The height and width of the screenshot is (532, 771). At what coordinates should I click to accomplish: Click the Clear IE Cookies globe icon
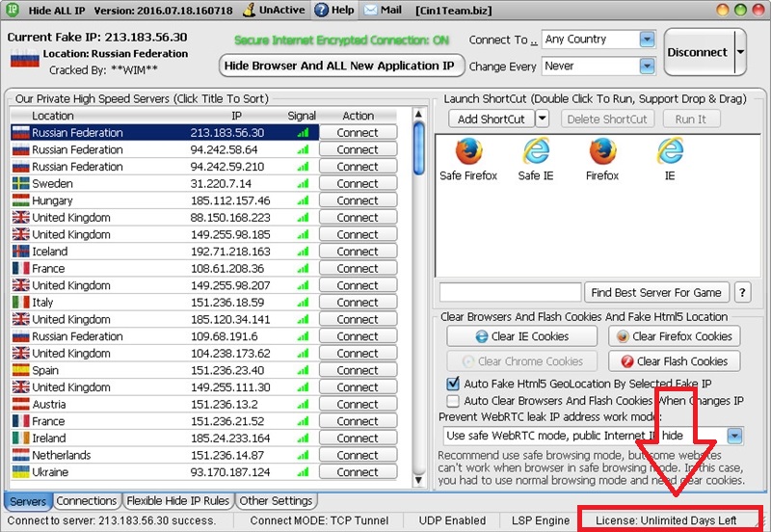pos(482,336)
